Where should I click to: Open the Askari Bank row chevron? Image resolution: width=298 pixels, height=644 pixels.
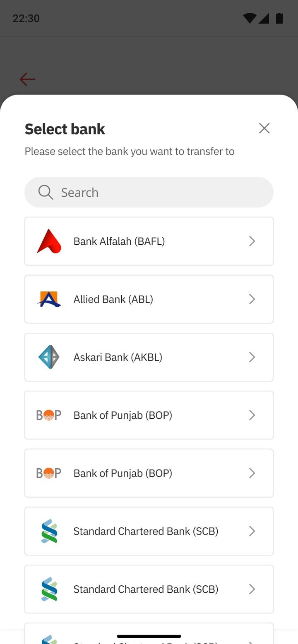[252, 357]
